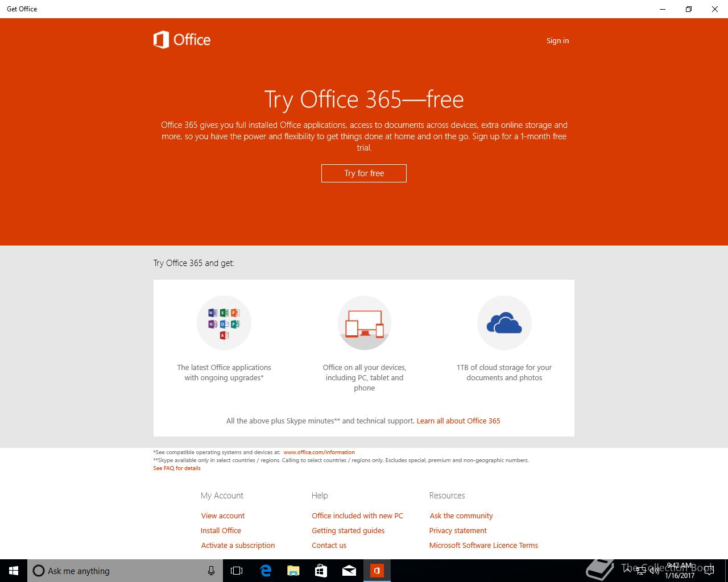Click '1TB of cloud storage' caption
Screen dimensions: 728x582
[x=504, y=372]
